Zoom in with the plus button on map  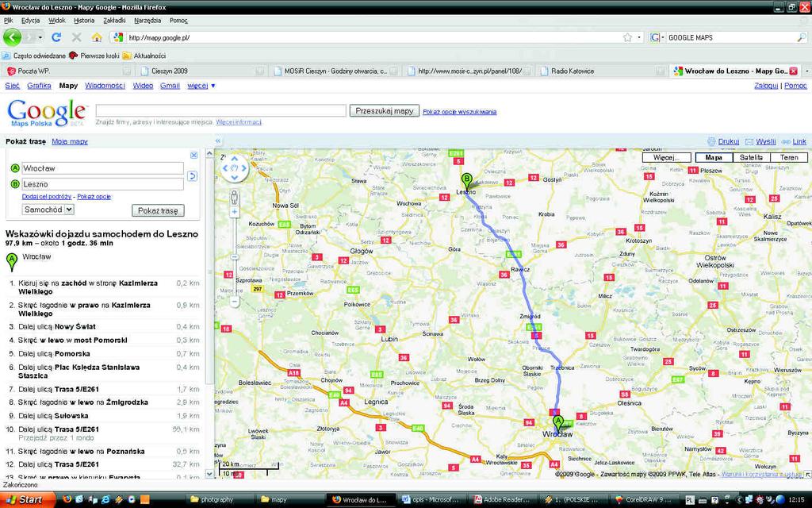pos(235,212)
